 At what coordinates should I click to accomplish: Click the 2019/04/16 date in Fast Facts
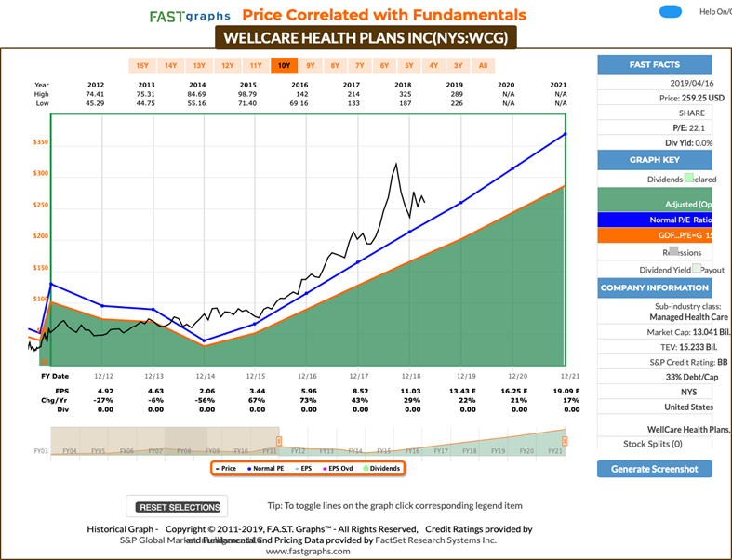(x=692, y=83)
